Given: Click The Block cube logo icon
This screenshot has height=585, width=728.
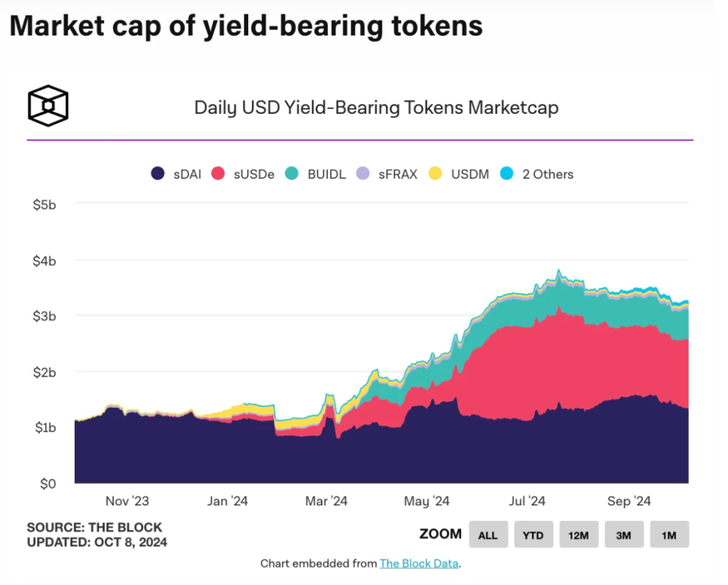Looking at the screenshot, I should [x=48, y=106].
